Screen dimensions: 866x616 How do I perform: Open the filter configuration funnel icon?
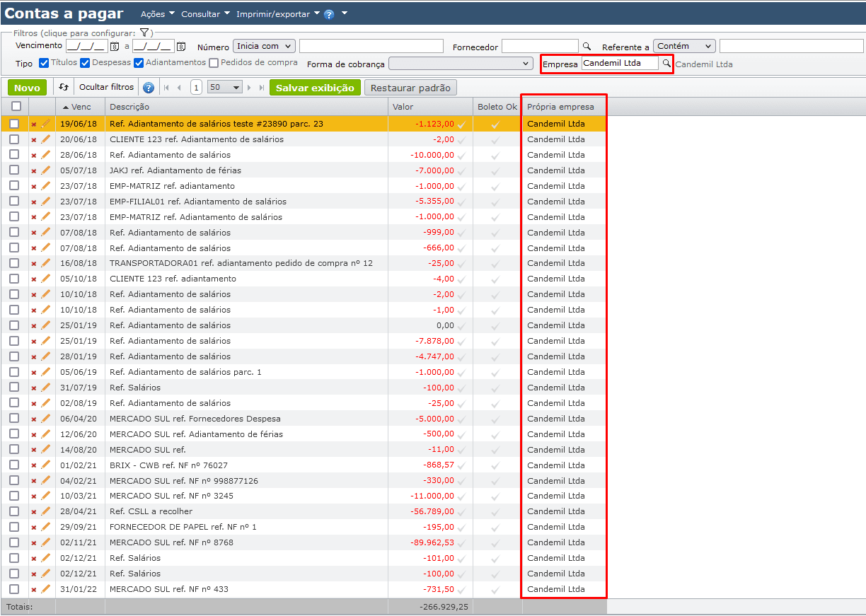click(x=144, y=33)
